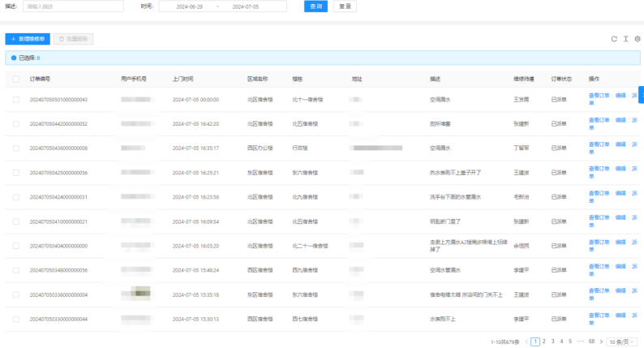Click the blue floating tab on right edge
The image size is (644, 348).
point(641,96)
